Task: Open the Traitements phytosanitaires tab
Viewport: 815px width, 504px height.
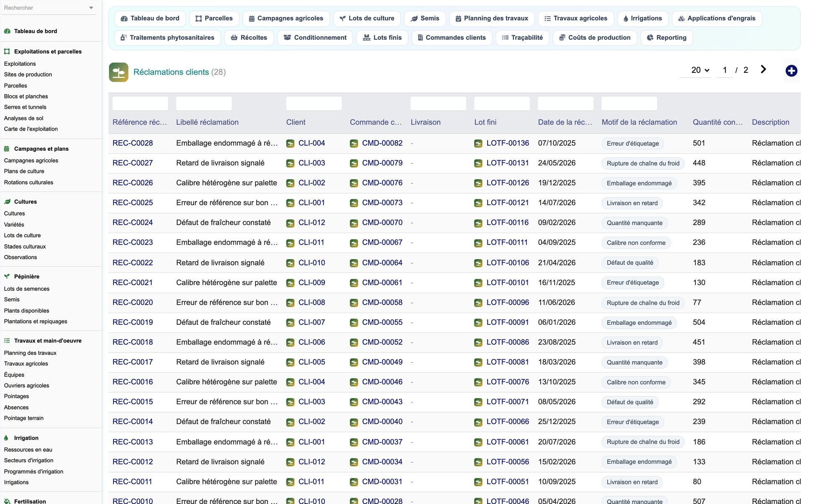Action: (x=168, y=38)
